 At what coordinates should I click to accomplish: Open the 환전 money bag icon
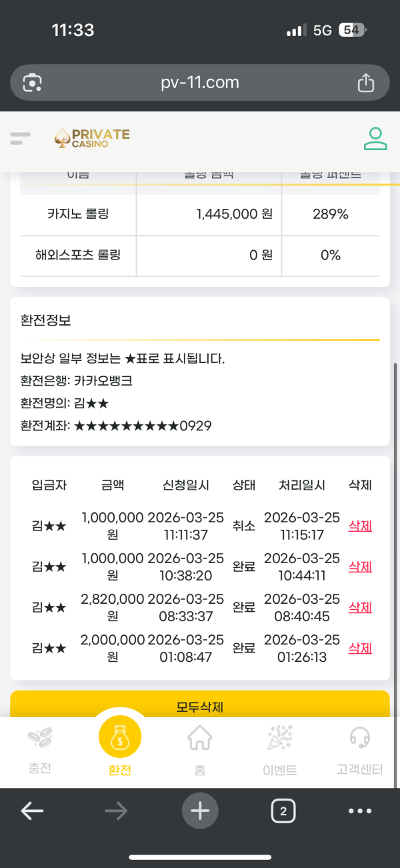[120, 739]
